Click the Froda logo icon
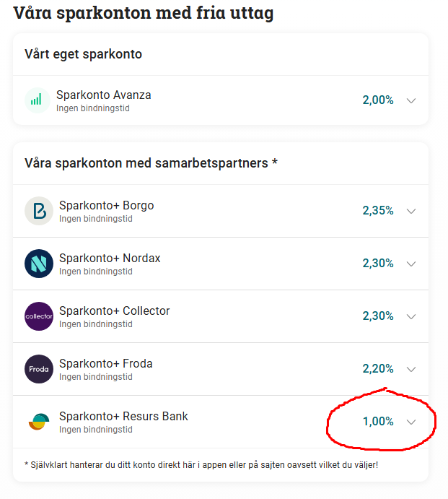448x499 pixels. (39, 369)
